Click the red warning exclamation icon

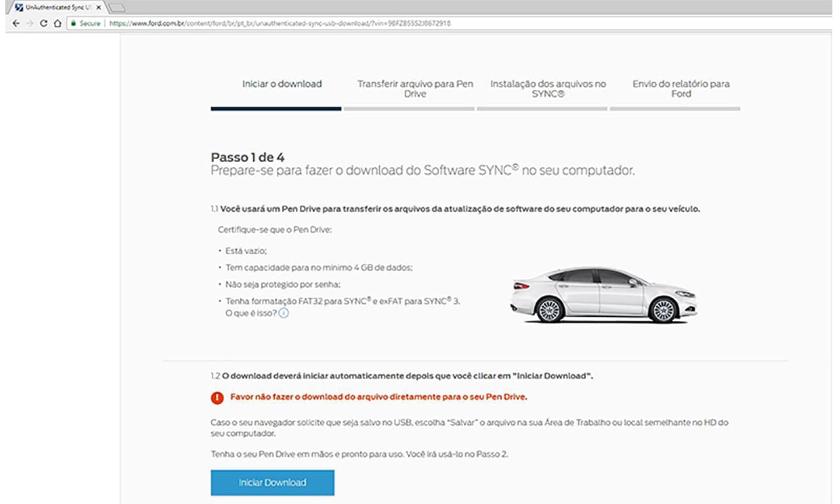(217, 398)
